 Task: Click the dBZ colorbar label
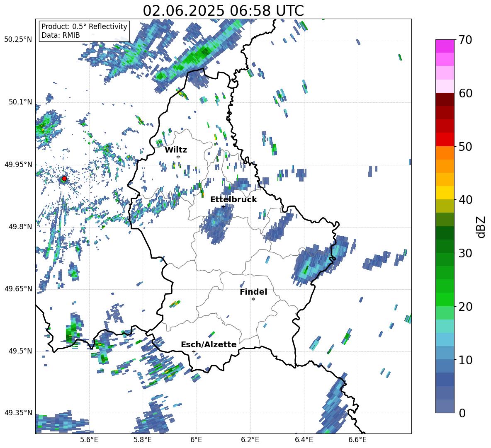pos(481,227)
